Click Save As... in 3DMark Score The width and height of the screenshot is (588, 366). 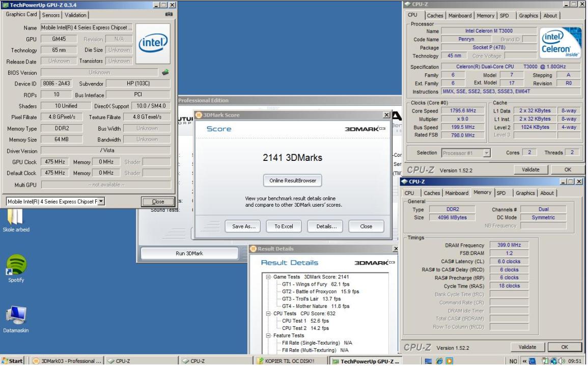click(243, 226)
